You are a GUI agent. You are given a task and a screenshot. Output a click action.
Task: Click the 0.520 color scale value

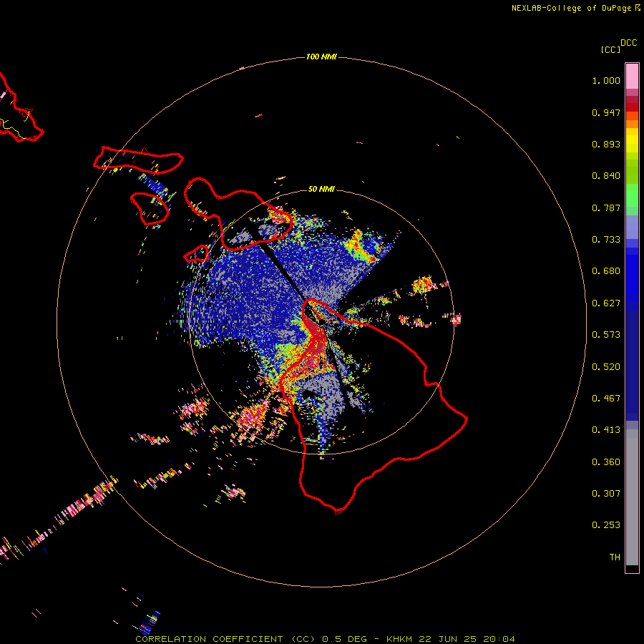coord(606,367)
